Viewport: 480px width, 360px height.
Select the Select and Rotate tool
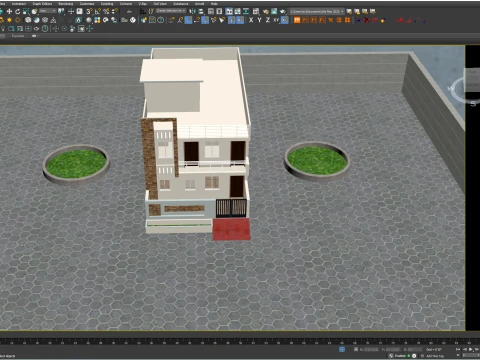[17, 11]
